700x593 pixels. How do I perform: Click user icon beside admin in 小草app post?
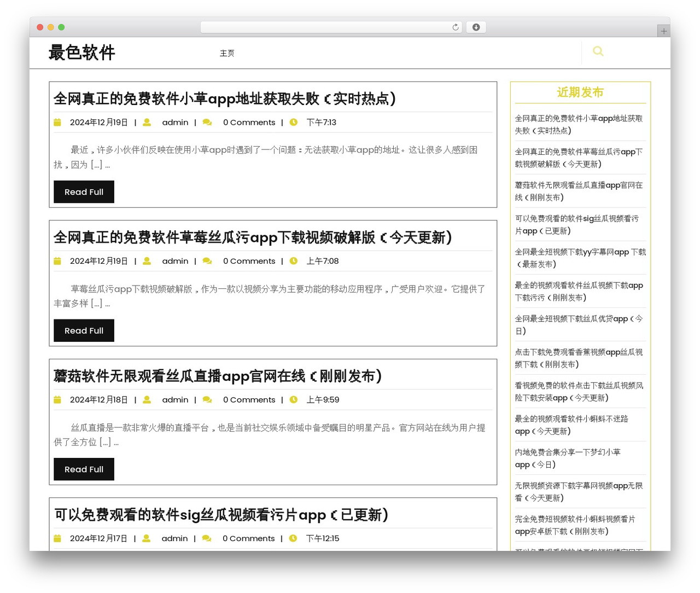click(147, 123)
